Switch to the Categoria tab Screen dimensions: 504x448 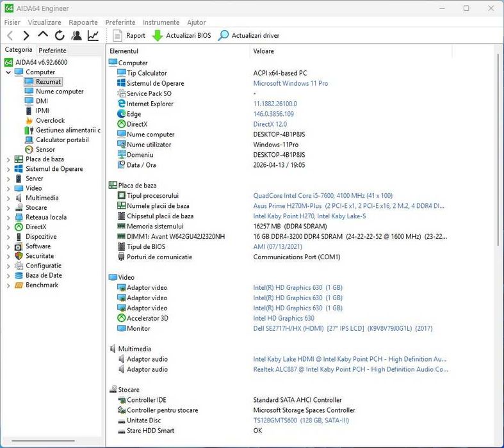pyautogui.click(x=19, y=50)
